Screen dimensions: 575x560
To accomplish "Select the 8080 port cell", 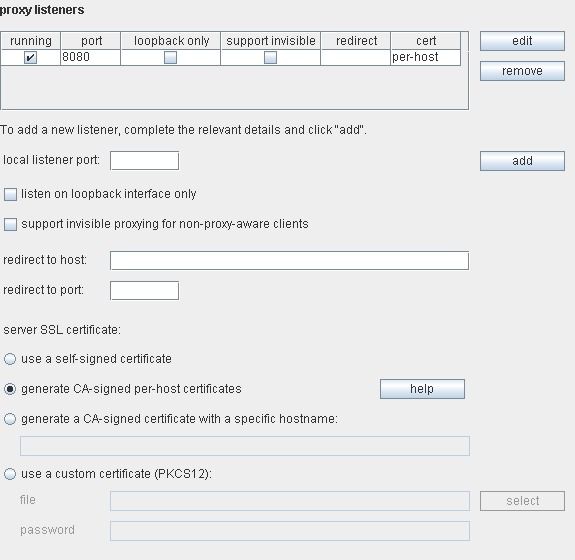I will click(x=91, y=58).
